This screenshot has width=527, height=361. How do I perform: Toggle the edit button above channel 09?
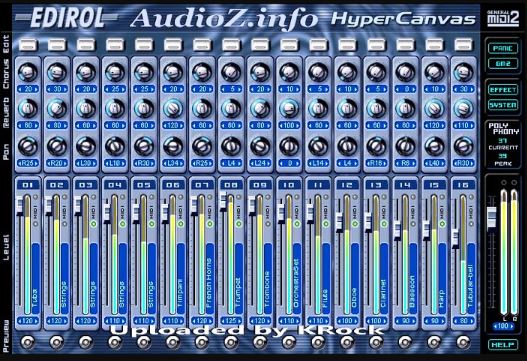click(x=260, y=44)
